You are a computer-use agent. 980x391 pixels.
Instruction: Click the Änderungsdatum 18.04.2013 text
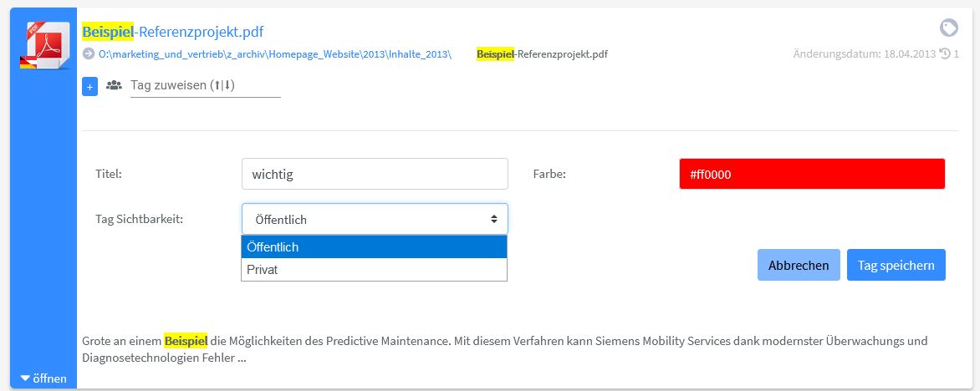pyautogui.click(x=865, y=54)
